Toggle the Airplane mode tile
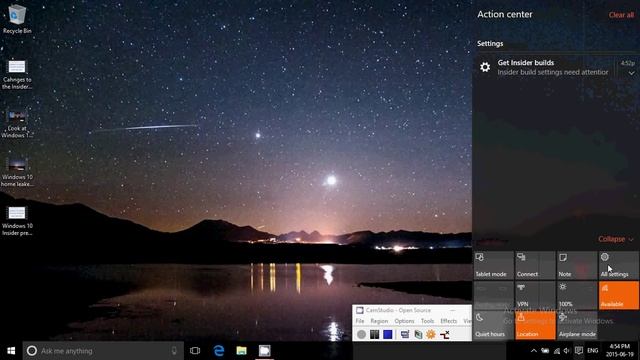The height and width of the screenshot is (360, 640). tap(577, 325)
